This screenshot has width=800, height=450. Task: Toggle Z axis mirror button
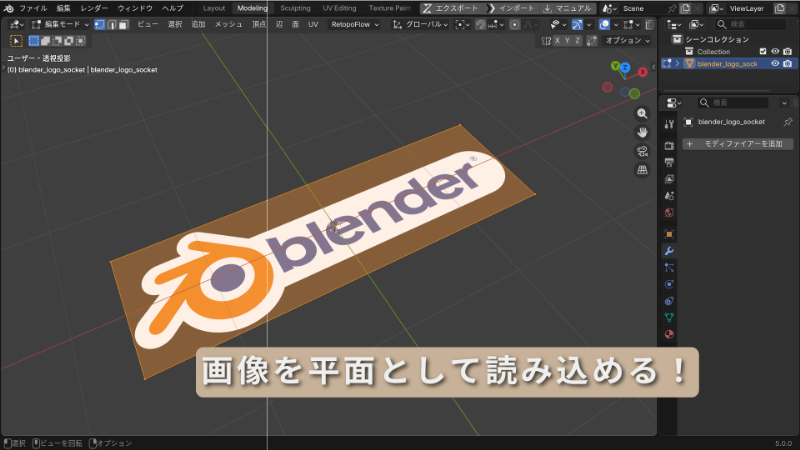point(578,41)
